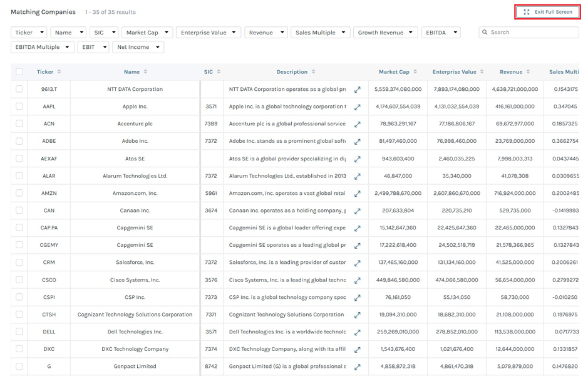Viewport: 588px width, 376px height.
Task: Check the ADBE row checkbox
Action: pyautogui.click(x=19, y=141)
